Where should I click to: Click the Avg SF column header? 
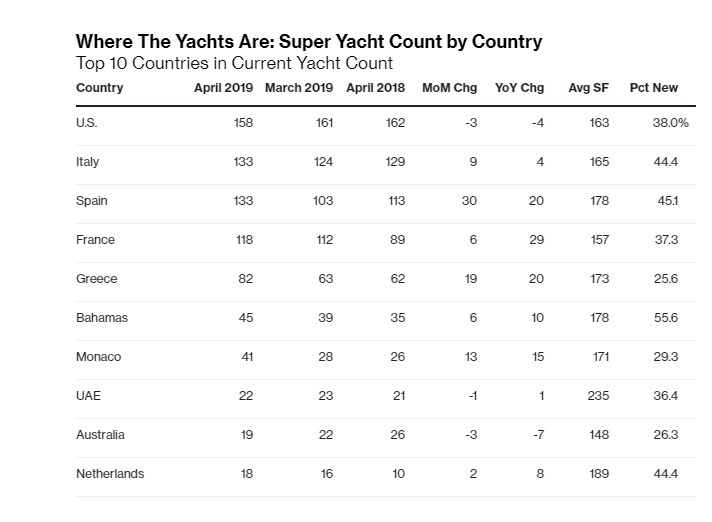click(588, 88)
